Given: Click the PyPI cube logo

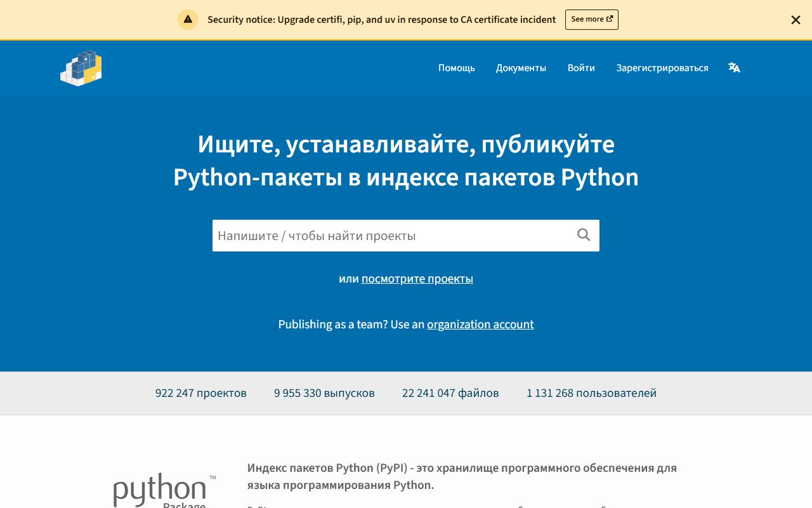Looking at the screenshot, I should tap(81, 68).
